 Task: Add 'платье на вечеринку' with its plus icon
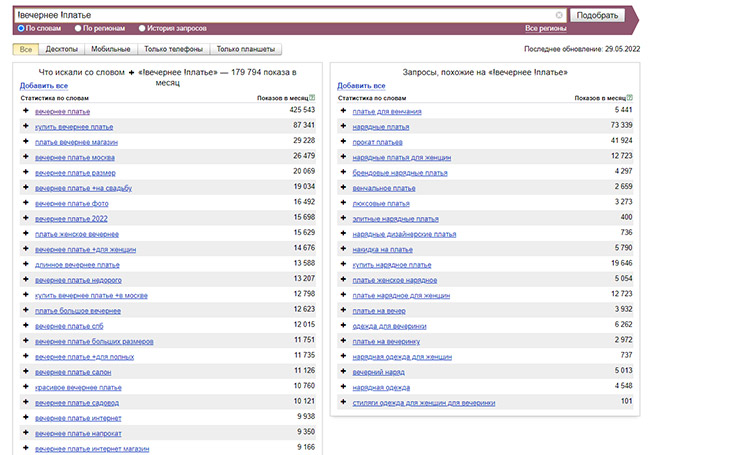pyautogui.click(x=343, y=340)
